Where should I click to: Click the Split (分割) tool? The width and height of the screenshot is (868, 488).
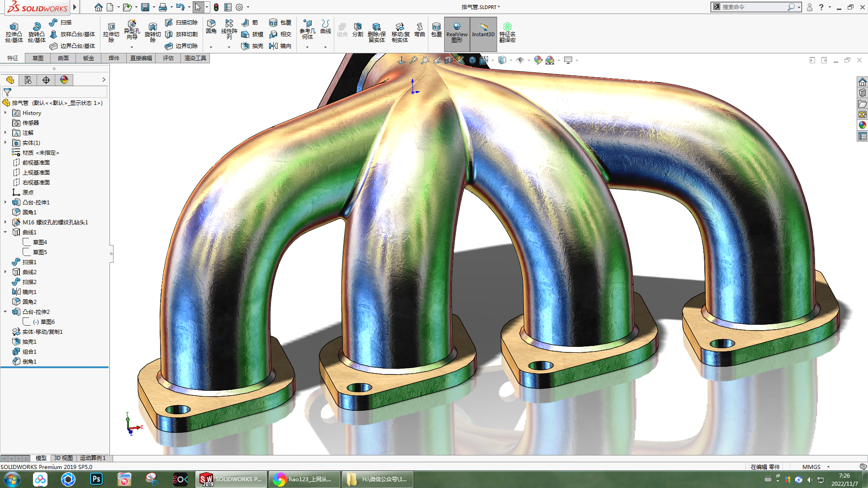(x=358, y=30)
